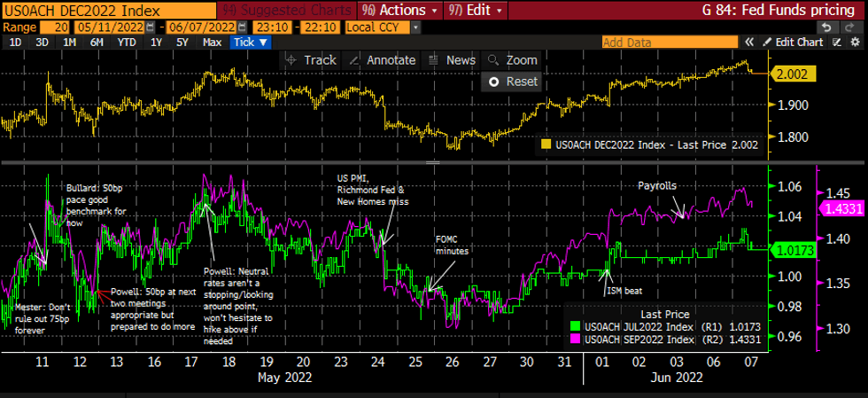Show News markers on chart
The height and width of the screenshot is (398, 868).
coord(451,59)
